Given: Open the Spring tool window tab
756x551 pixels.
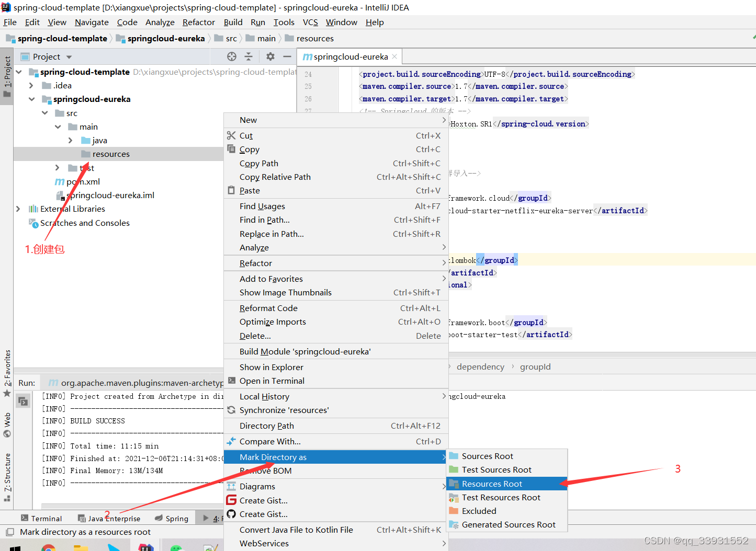Looking at the screenshot, I should tap(172, 518).
